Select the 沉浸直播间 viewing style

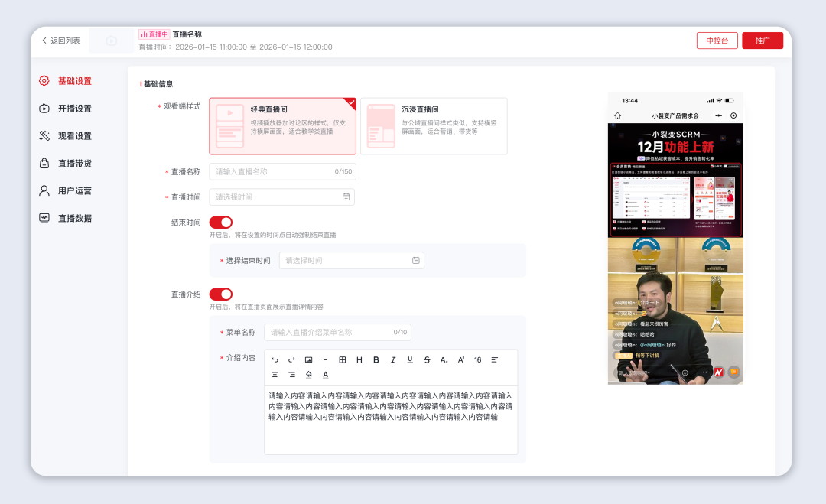click(x=434, y=126)
